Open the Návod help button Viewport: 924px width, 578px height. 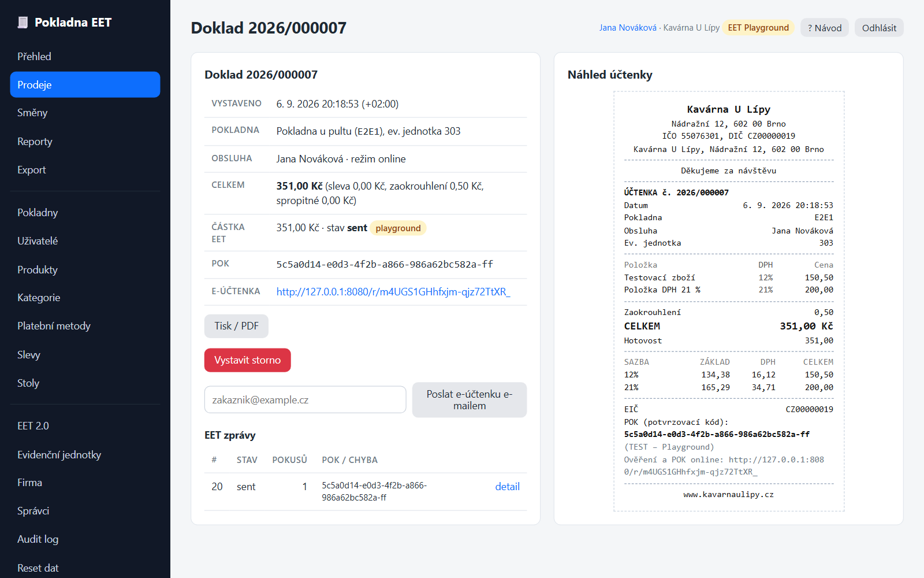tap(825, 28)
